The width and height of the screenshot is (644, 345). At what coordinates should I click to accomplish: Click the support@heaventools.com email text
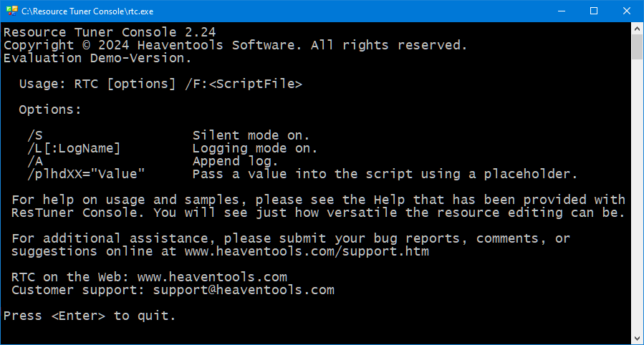tap(244, 290)
